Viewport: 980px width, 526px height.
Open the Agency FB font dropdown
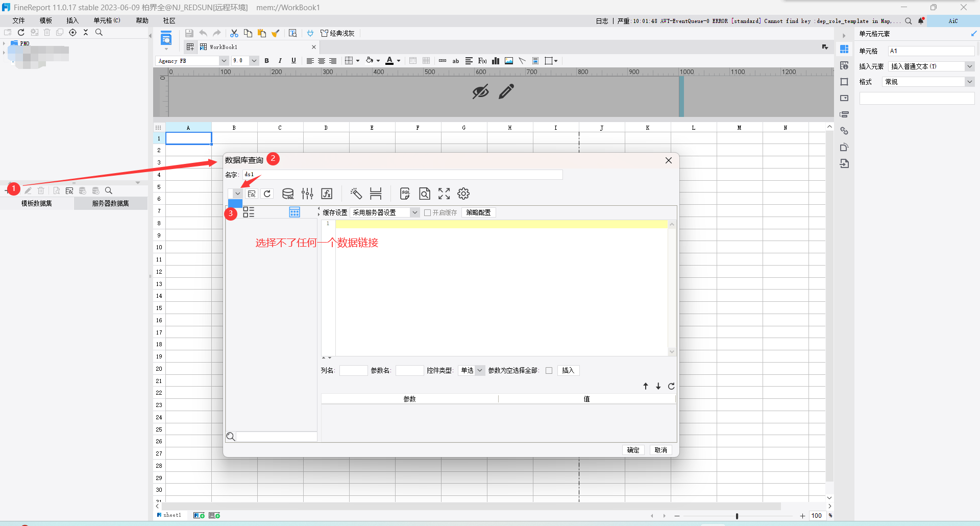click(224, 61)
